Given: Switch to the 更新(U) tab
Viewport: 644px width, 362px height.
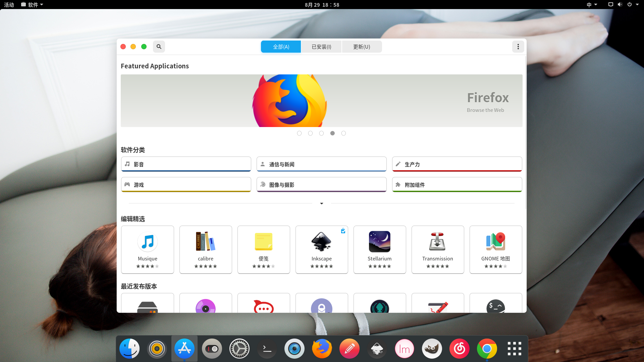Looking at the screenshot, I should [x=362, y=47].
